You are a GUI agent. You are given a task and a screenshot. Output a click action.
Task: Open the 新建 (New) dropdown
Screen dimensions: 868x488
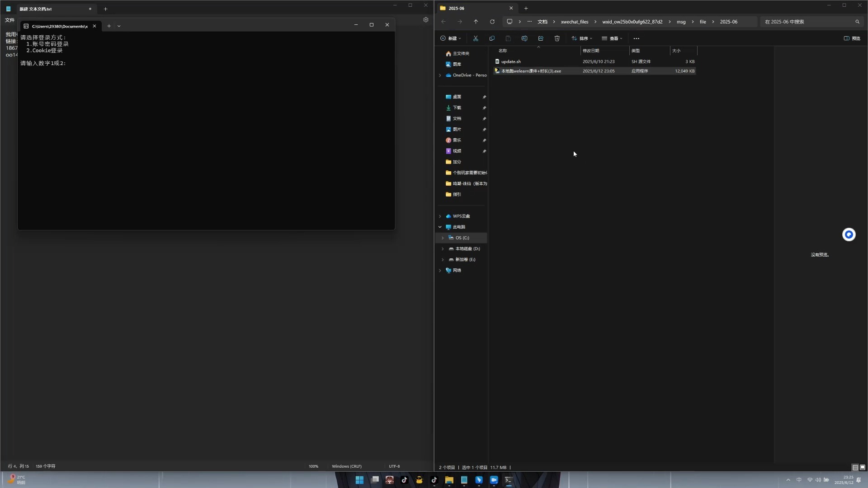point(450,38)
